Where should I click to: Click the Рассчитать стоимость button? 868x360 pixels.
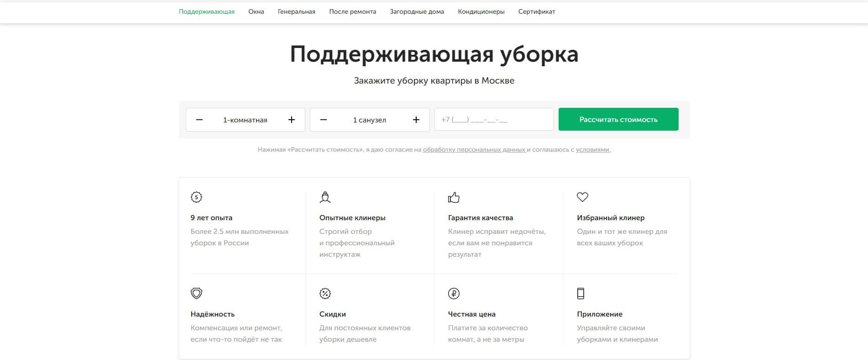click(x=618, y=119)
